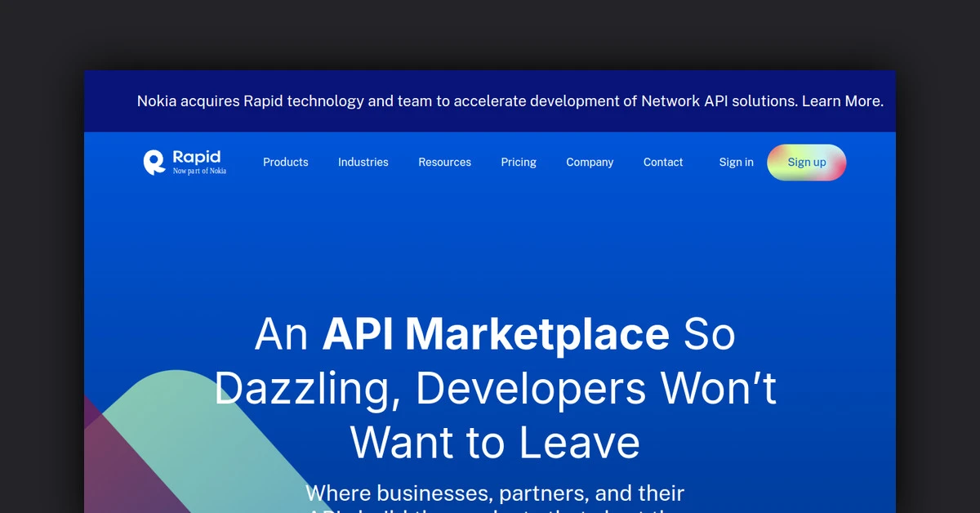Click the bold 'API Marketplace' headline text
Viewport: 980px width, 513px height.
pos(496,334)
